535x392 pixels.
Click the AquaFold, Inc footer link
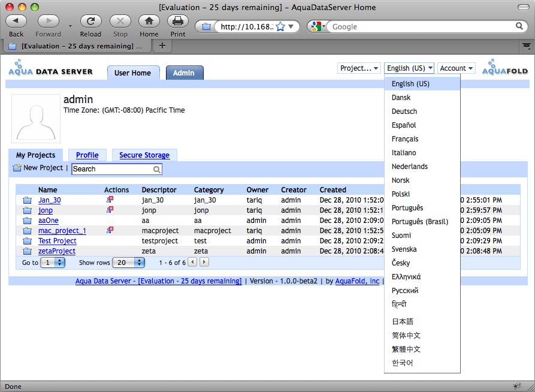tap(357, 281)
